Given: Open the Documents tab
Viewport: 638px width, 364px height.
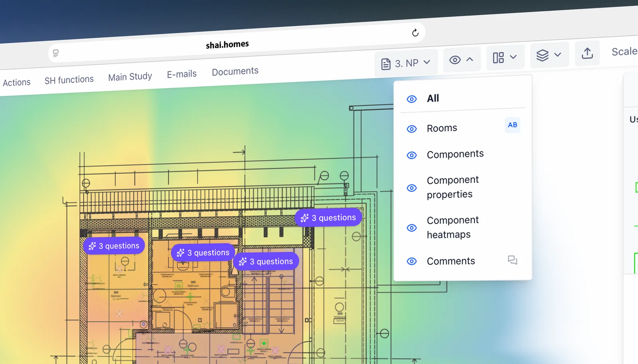Looking at the screenshot, I should point(235,71).
